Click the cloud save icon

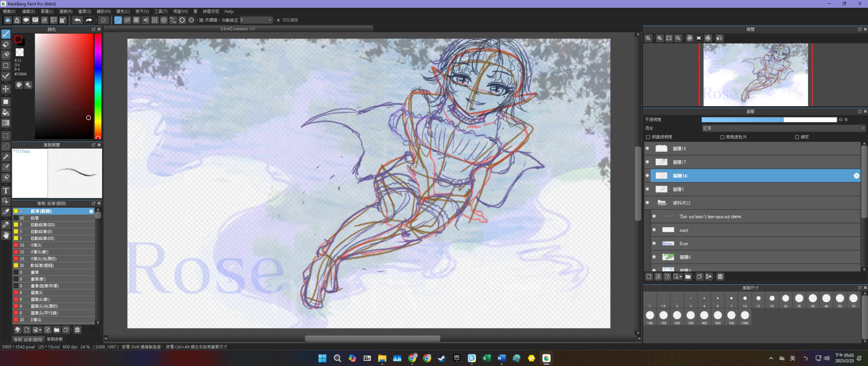[x=7, y=20]
